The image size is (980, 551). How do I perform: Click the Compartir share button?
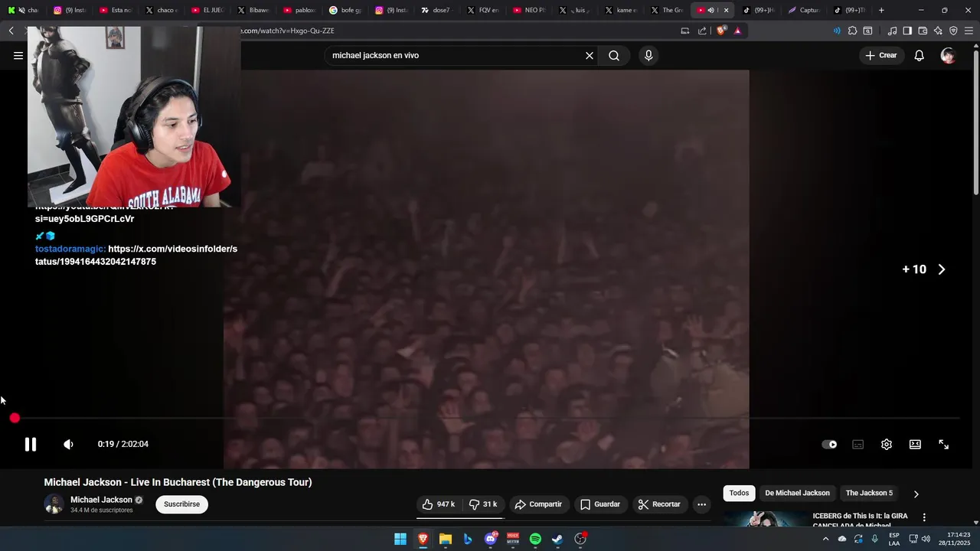pyautogui.click(x=538, y=504)
